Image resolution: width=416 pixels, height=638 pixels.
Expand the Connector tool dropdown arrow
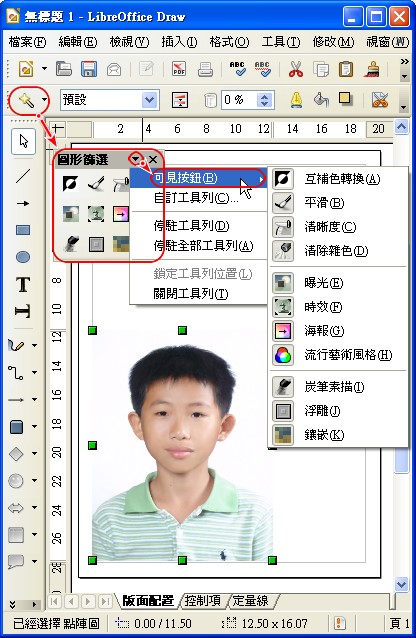[35, 372]
